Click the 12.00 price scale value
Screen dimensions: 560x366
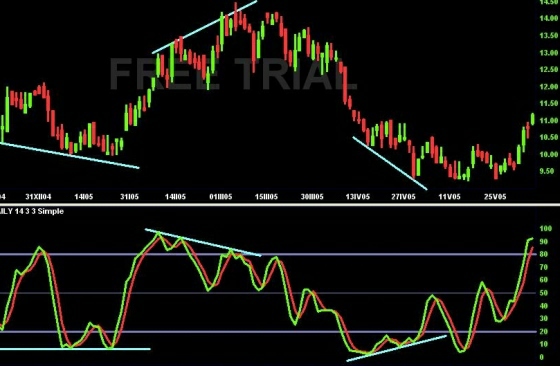pyautogui.click(x=549, y=87)
